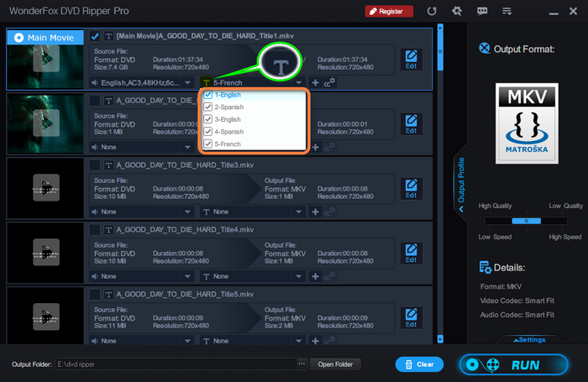Click Edit icon for the Title2 row
This screenshot has width=588, height=382.
point(412,123)
